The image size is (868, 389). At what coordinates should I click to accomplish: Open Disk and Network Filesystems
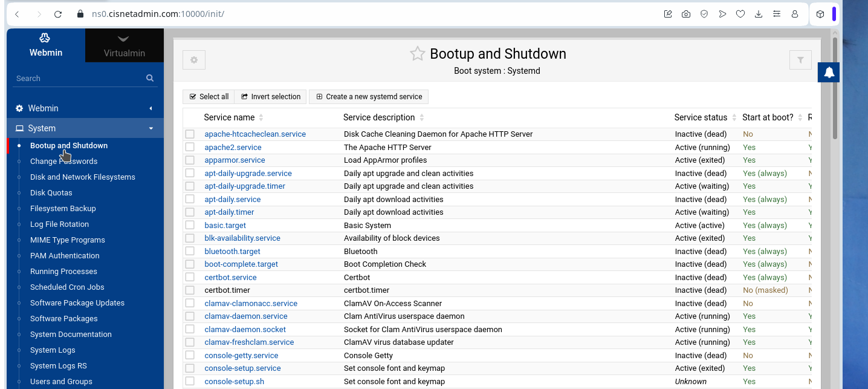(x=83, y=177)
